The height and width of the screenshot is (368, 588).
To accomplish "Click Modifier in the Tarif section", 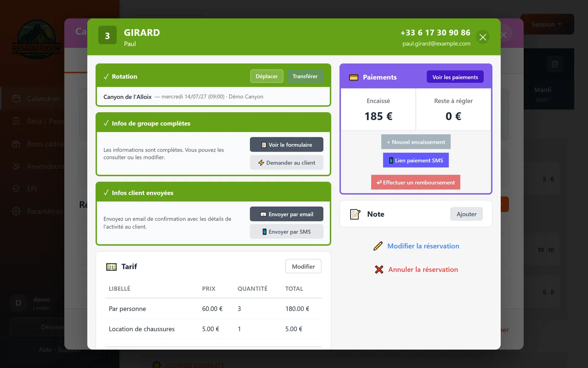I will coord(303,266).
